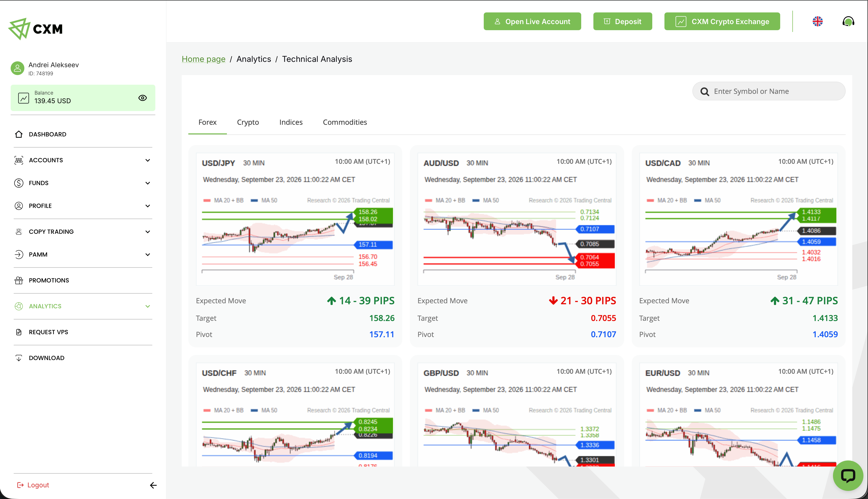Image resolution: width=868 pixels, height=499 pixels.
Task: Expand the Copy Trading chevron
Action: 148,232
